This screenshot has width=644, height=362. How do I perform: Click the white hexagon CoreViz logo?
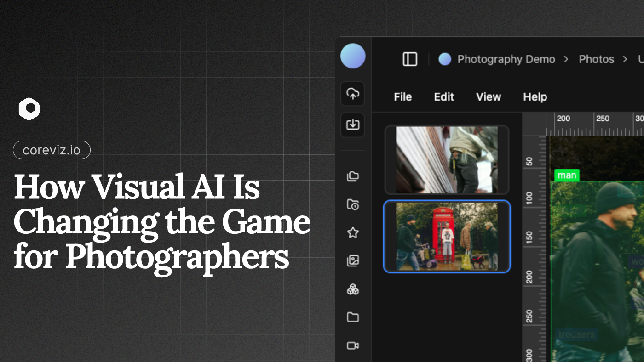[29, 109]
